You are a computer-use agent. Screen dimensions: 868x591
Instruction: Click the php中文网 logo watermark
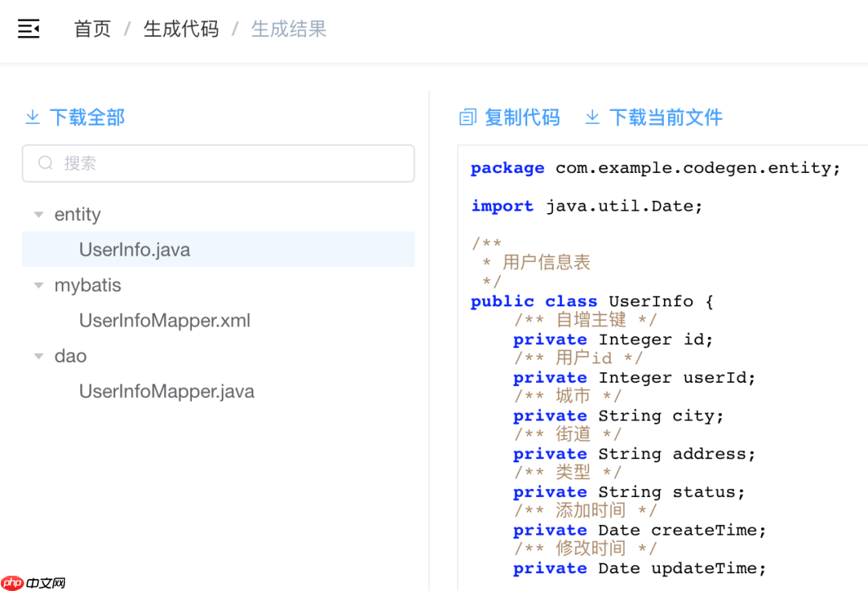[x=31, y=581]
